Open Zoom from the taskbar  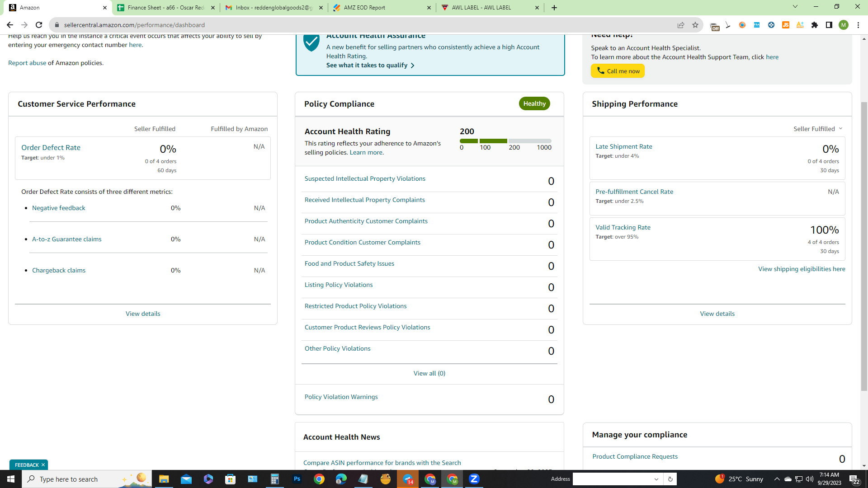(x=474, y=479)
